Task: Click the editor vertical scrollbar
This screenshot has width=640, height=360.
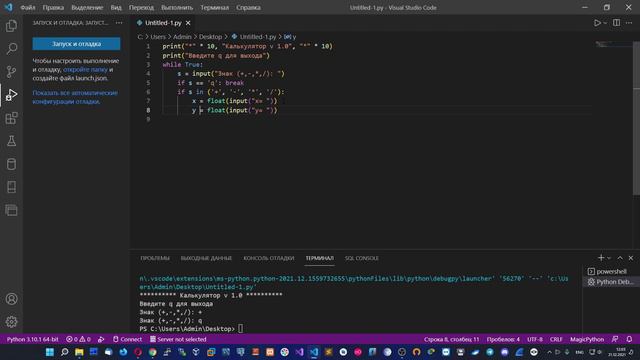Action: [636, 118]
